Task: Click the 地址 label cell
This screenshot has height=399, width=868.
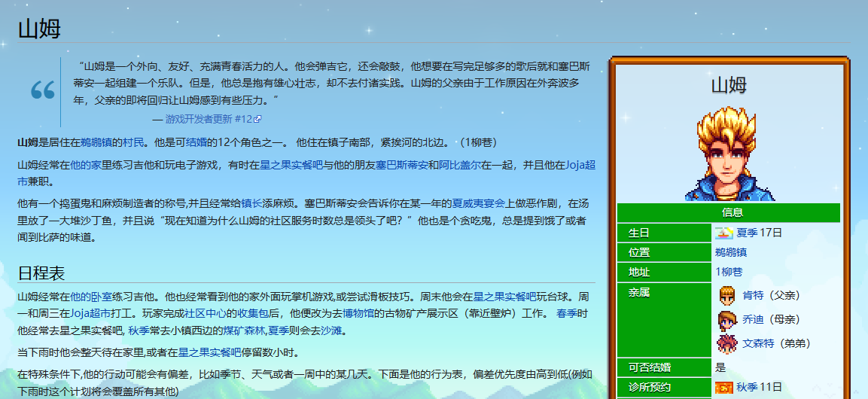Action: coord(664,272)
